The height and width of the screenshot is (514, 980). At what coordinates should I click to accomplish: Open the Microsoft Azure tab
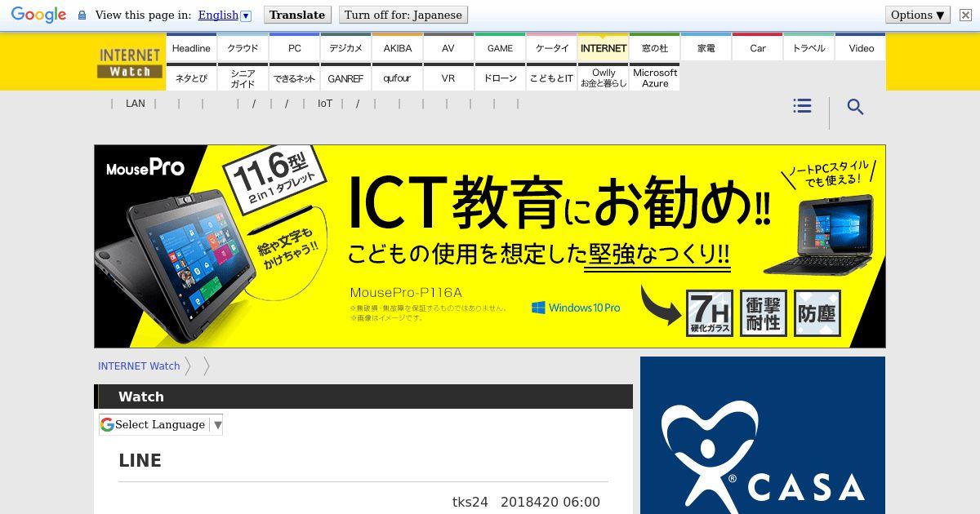point(655,78)
